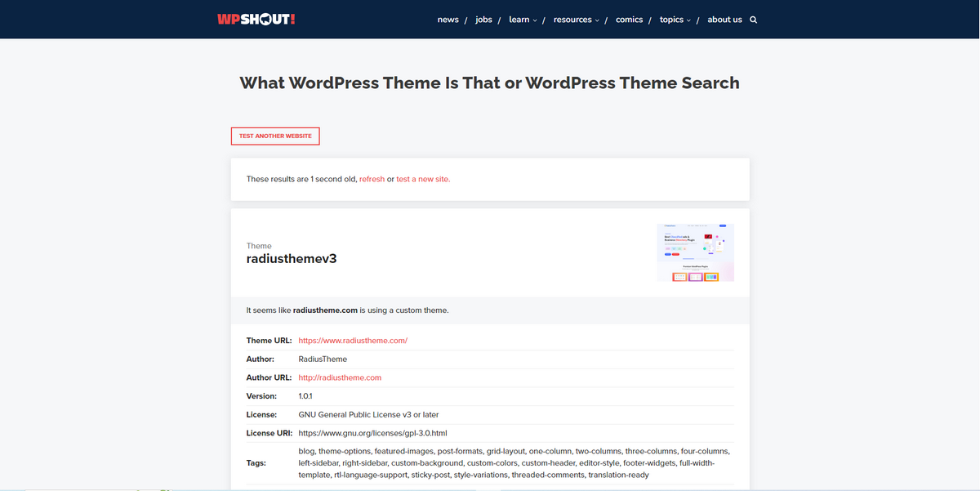Click the refresh results link
The image size is (980, 491).
(372, 179)
